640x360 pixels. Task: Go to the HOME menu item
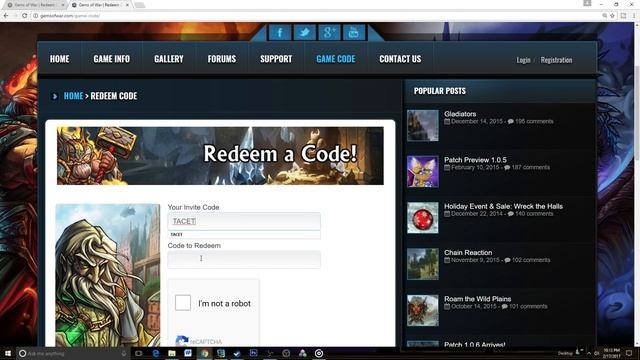pos(60,59)
